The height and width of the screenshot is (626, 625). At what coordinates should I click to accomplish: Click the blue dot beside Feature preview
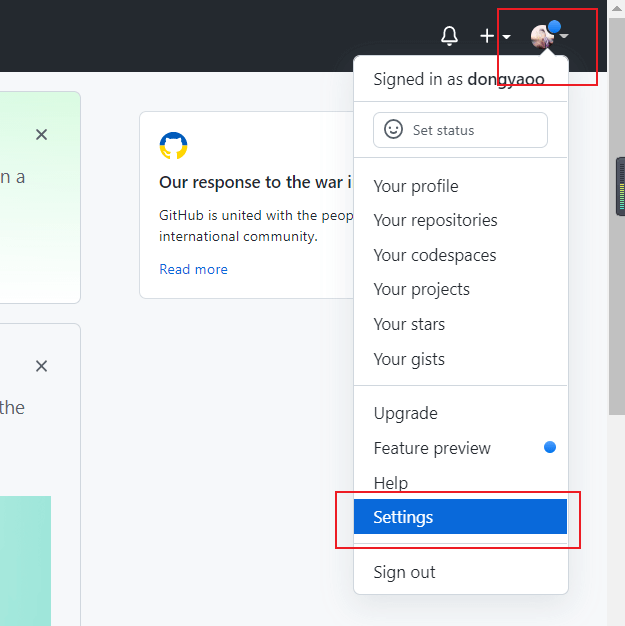tap(550, 447)
